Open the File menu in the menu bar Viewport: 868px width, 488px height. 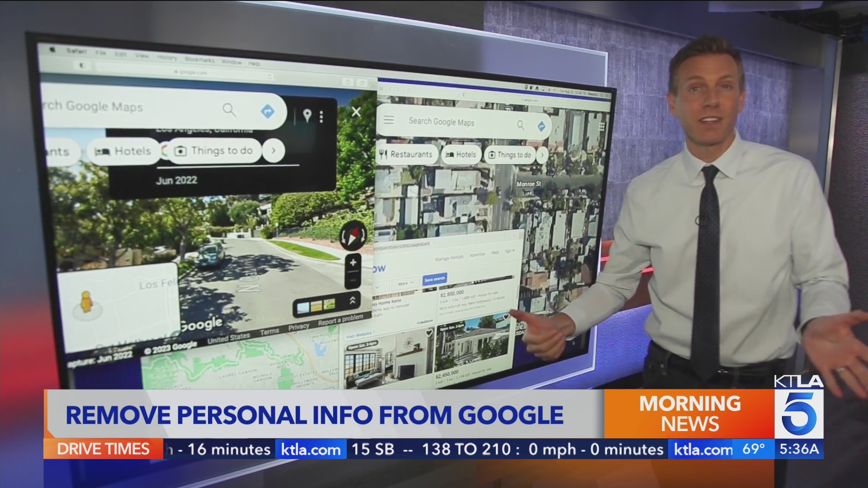pyautogui.click(x=100, y=52)
